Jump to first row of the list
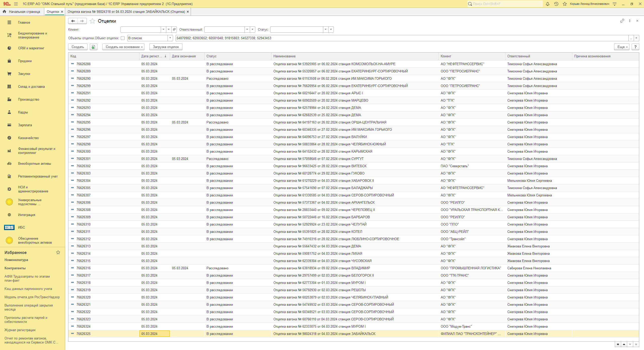Screen dimensions: 644x350 [618, 344]
